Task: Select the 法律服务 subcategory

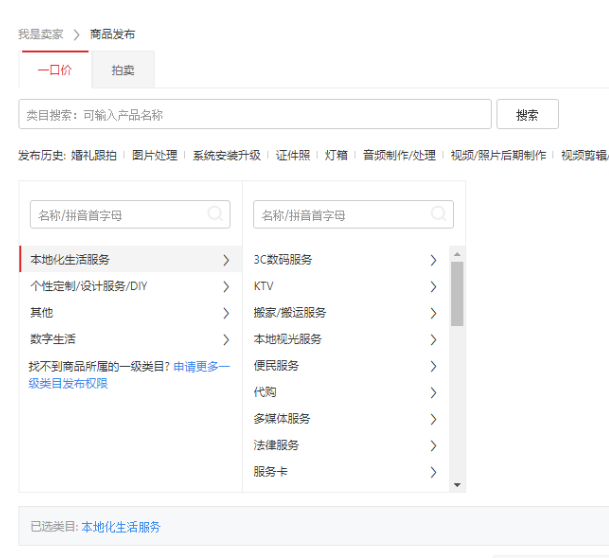Action: coord(276,445)
